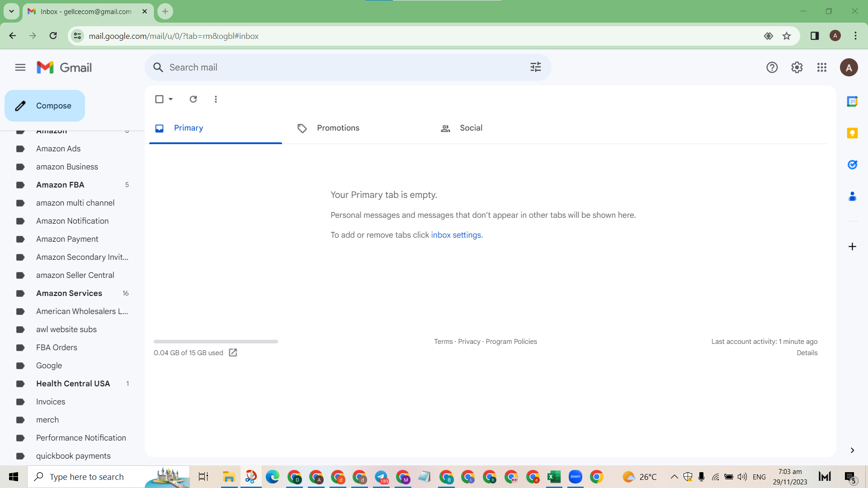This screenshot has height=488, width=868.
Task: Open the Gmail main menu hamburger icon
Action: 20,68
